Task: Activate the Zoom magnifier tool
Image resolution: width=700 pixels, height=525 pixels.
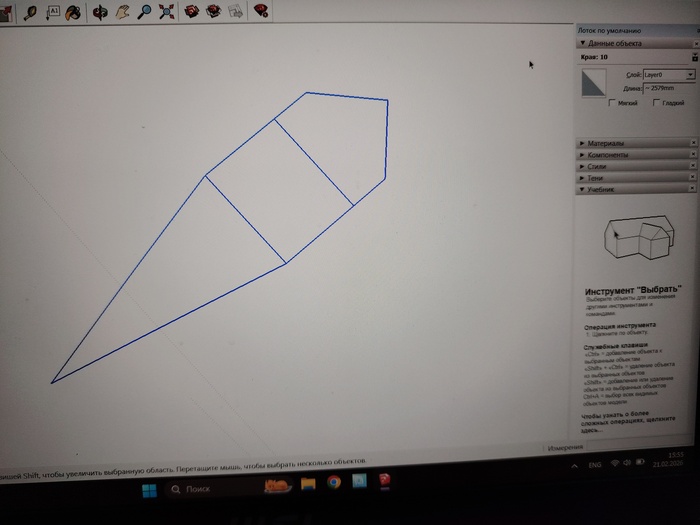Action: 144,13
